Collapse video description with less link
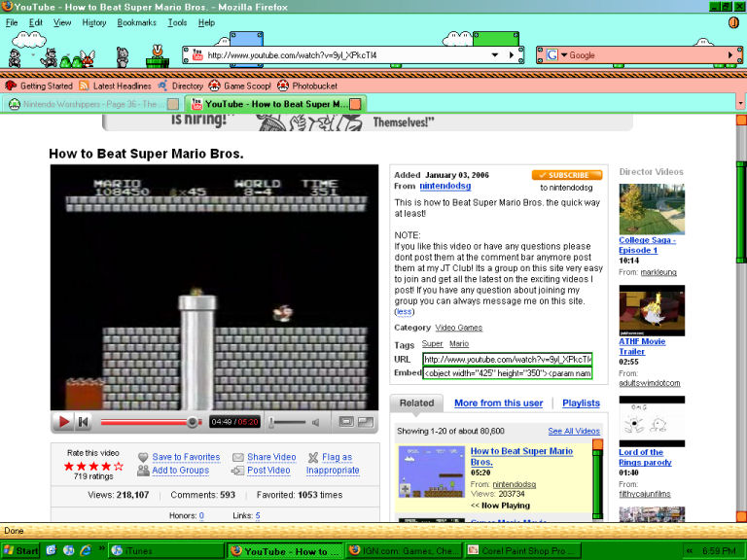 pyautogui.click(x=404, y=312)
